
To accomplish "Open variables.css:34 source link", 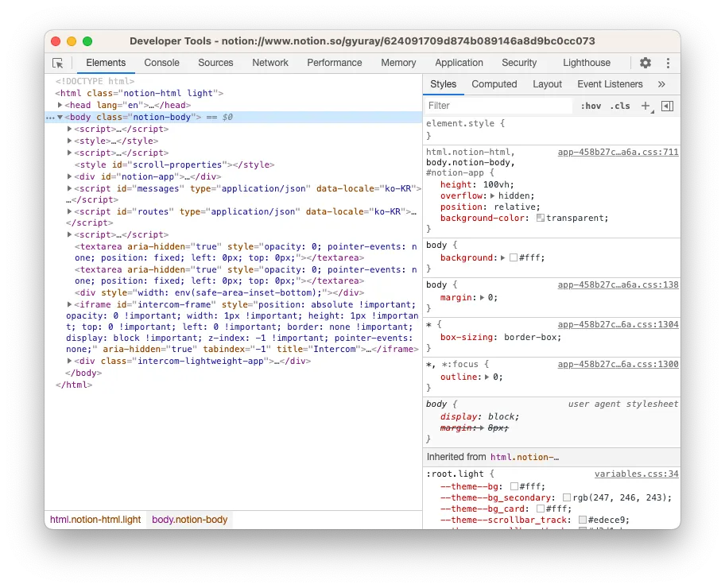I will coord(636,474).
